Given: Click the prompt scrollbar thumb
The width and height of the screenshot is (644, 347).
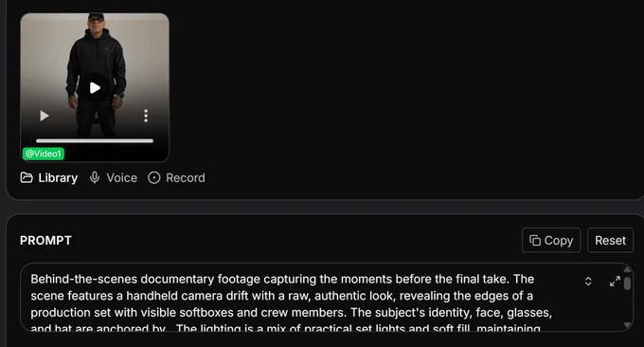Looking at the screenshot, I should pyautogui.click(x=627, y=283).
